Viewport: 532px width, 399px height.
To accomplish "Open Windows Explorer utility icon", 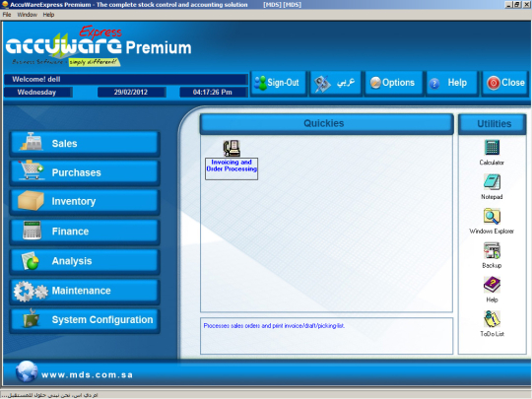I will (492, 216).
